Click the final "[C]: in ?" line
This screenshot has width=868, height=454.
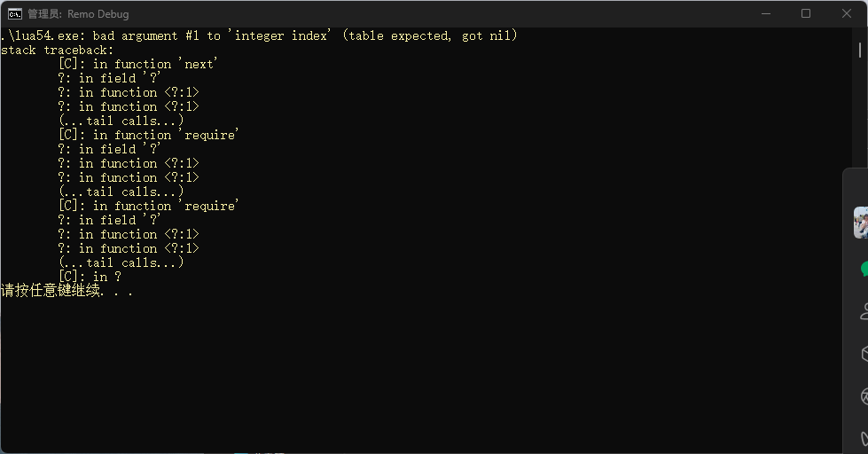coord(90,277)
